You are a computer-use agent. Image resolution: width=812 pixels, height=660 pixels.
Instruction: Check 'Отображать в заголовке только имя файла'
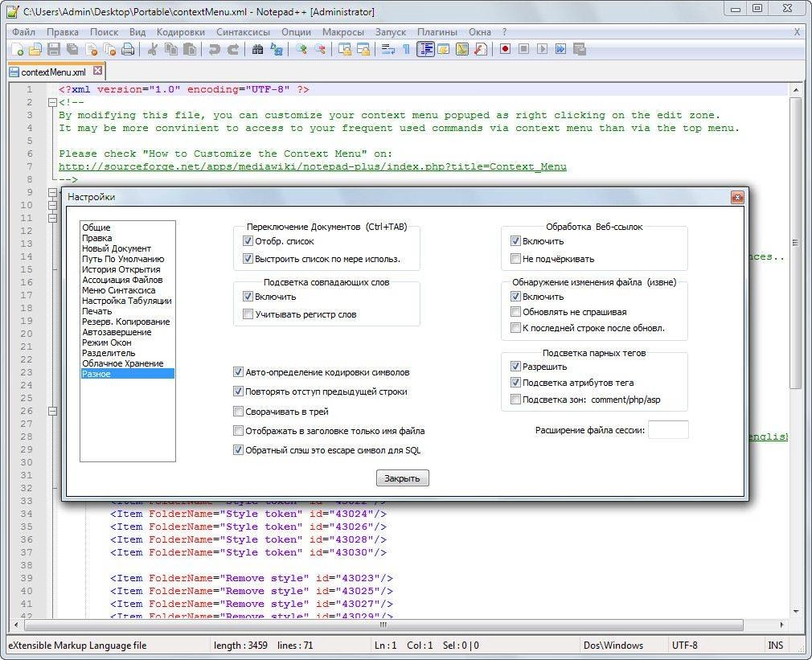238,431
